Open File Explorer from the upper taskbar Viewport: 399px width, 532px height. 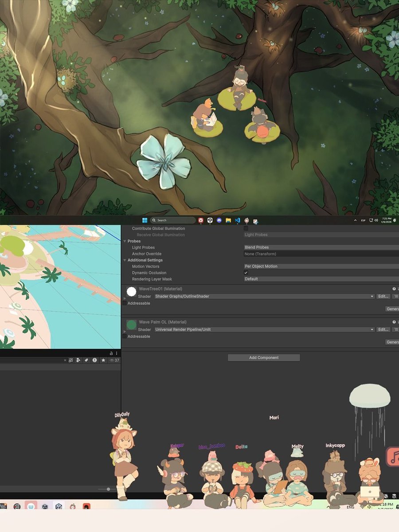point(228,220)
